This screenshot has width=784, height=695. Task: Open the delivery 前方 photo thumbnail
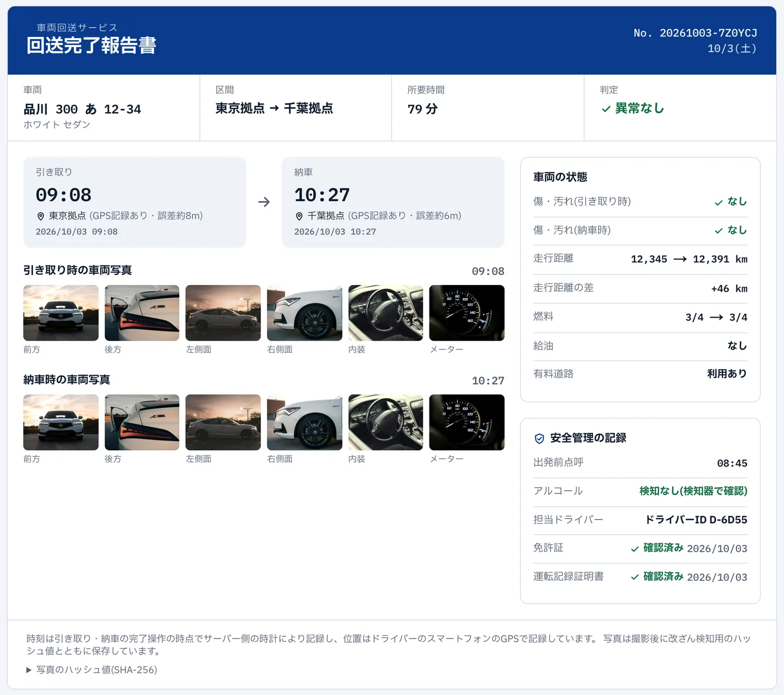tap(61, 422)
